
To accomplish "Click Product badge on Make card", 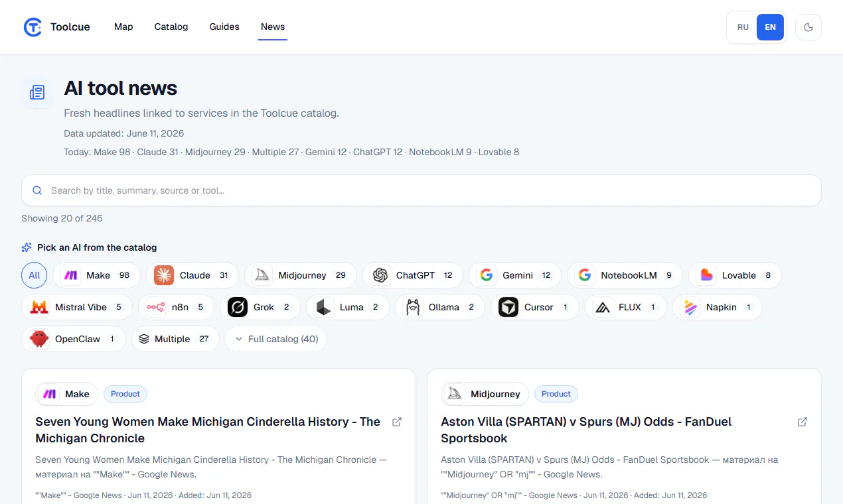I will [x=125, y=394].
